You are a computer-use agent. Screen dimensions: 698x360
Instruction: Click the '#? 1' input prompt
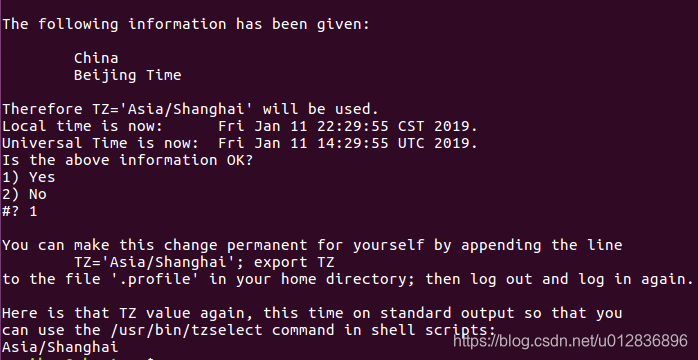point(20,211)
